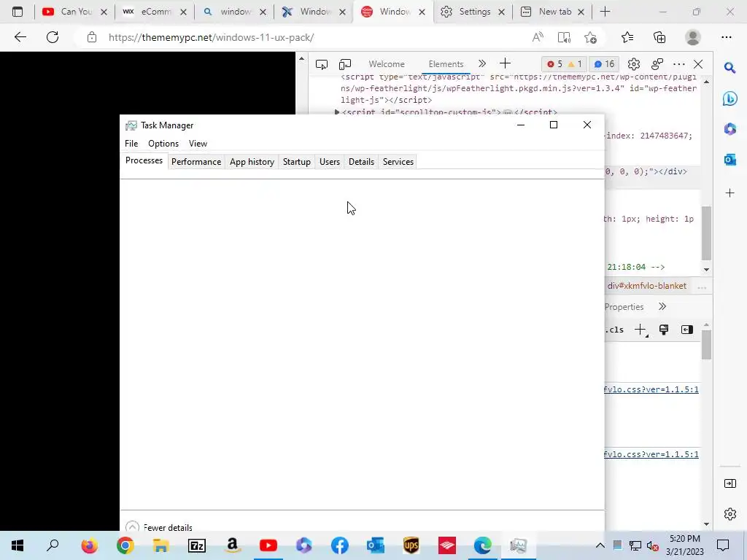Open DevTools 16 issues counter
The height and width of the screenshot is (560, 747).
[x=604, y=64]
